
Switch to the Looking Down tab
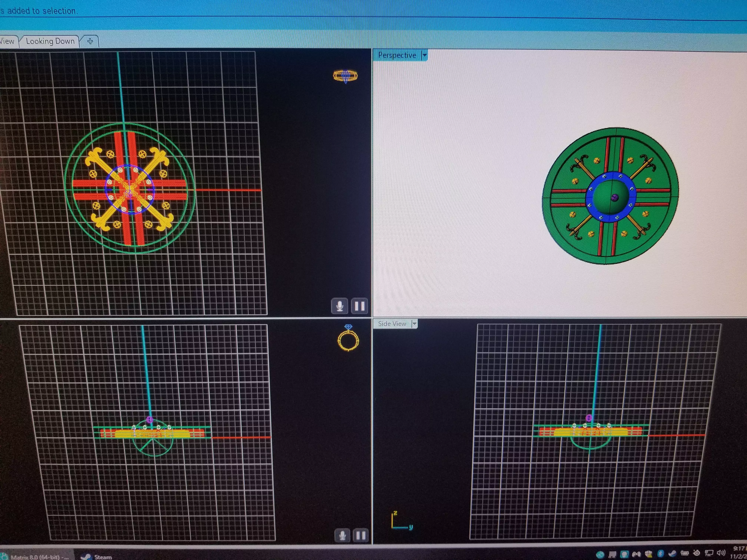pyautogui.click(x=50, y=41)
